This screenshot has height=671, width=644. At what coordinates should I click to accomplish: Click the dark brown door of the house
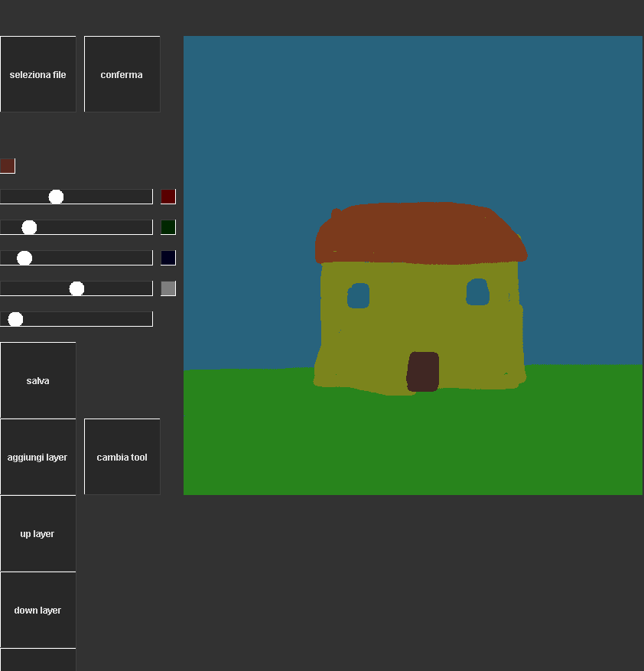pos(423,372)
